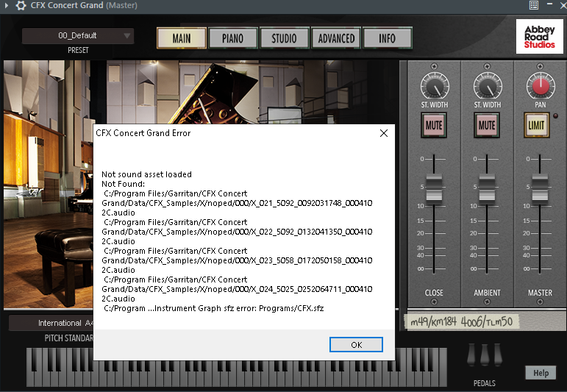Click the Ambient channel ST. WIDTH knob
The height and width of the screenshot is (392, 567).
pyautogui.click(x=487, y=86)
